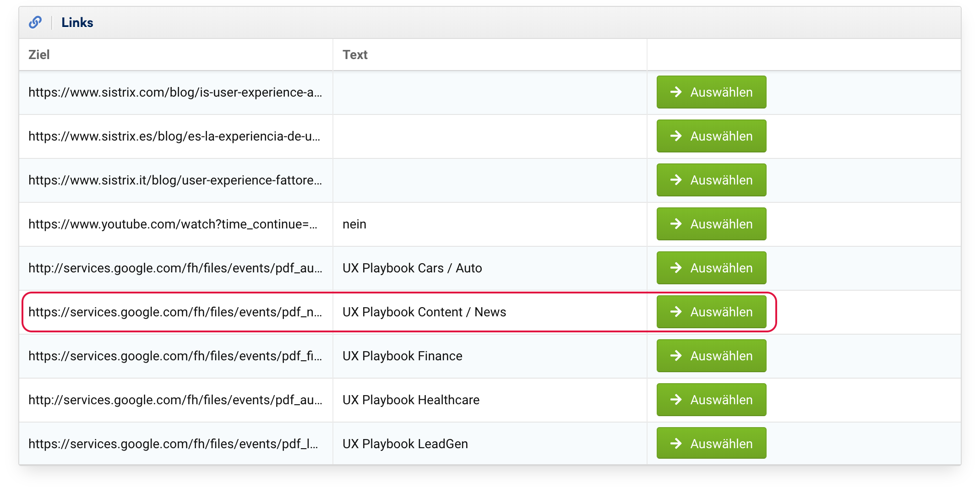980x499 pixels.
Task: Choose Auswählen for UX Playbook Finance
Action: click(711, 356)
